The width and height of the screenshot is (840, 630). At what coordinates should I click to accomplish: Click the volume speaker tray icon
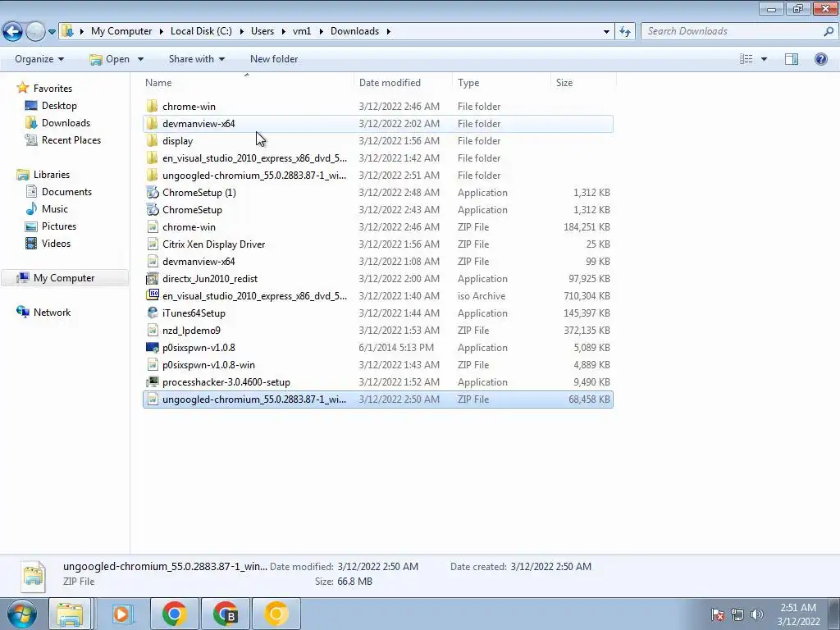[x=757, y=614]
